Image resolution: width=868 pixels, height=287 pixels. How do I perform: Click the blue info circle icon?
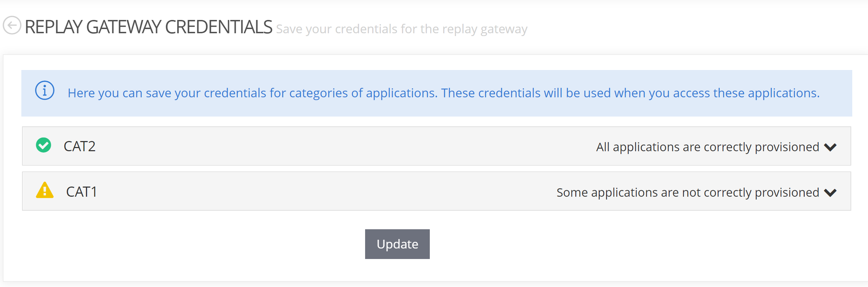(x=45, y=91)
